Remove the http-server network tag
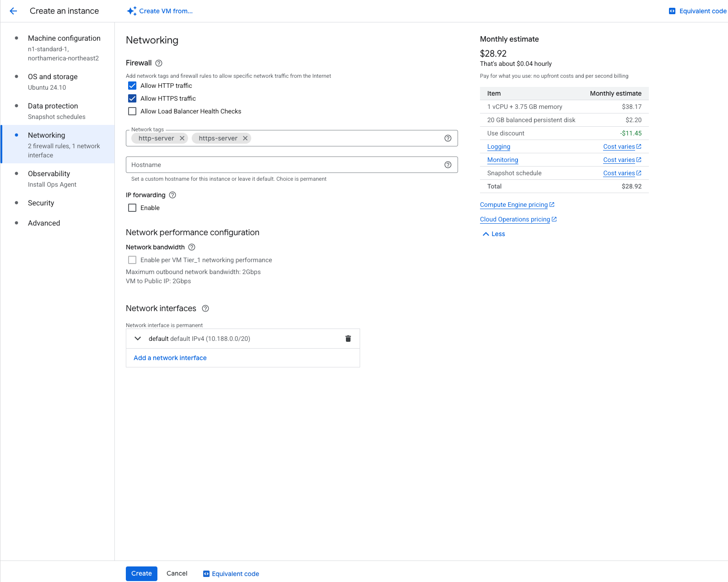 [182, 138]
